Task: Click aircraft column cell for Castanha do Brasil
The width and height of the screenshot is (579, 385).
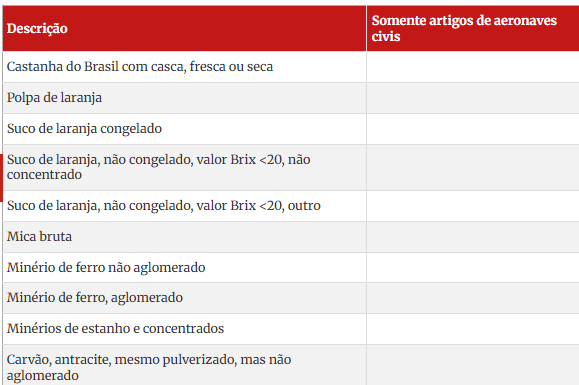Action: click(473, 67)
